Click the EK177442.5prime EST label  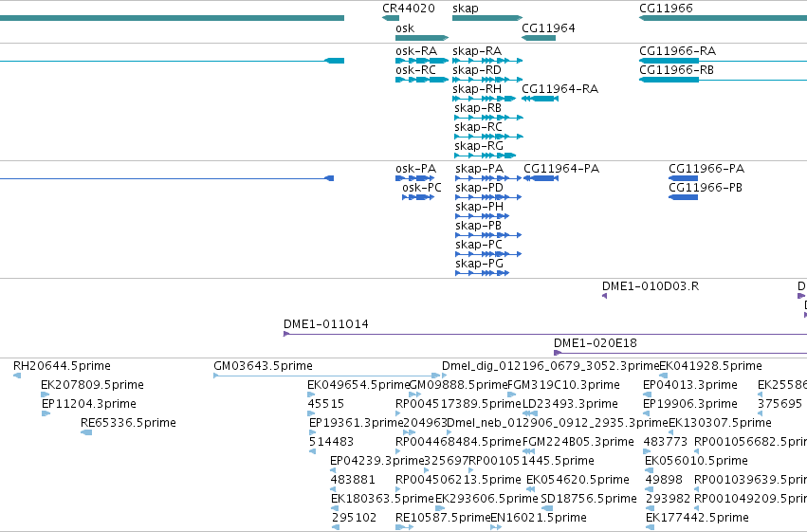(697, 518)
